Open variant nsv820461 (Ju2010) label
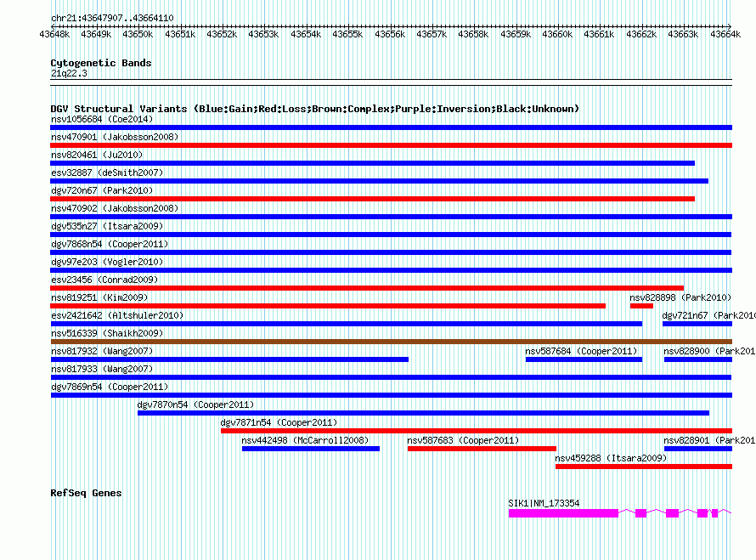Image resolution: width=756 pixels, height=560 pixels. pyautogui.click(x=97, y=155)
